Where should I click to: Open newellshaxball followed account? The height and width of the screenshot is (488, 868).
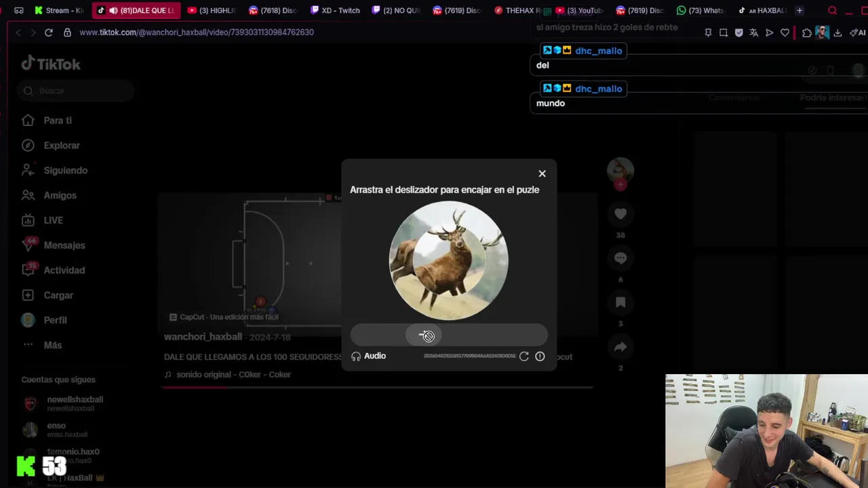(75, 403)
